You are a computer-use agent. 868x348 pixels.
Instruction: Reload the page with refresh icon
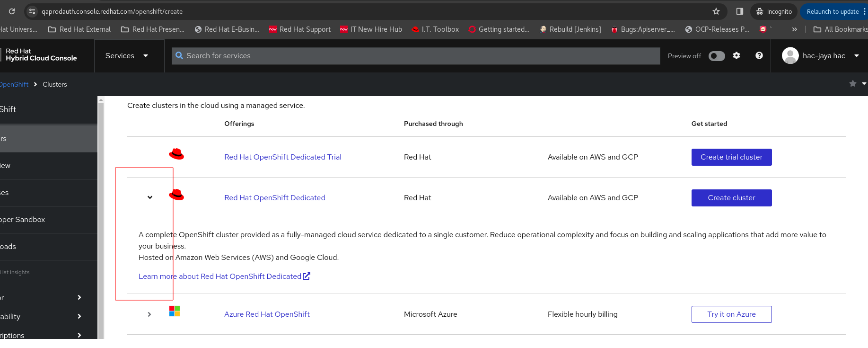(x=12, y=11)
